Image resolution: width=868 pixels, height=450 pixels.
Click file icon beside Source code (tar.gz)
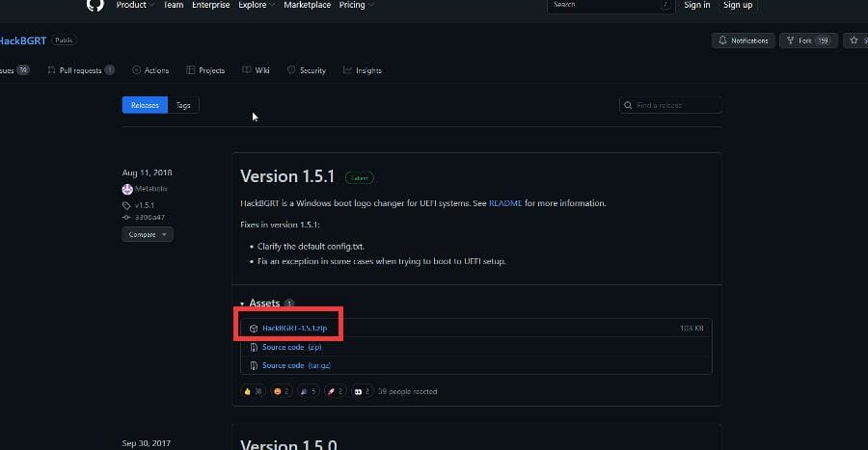[x=254, y=365]
